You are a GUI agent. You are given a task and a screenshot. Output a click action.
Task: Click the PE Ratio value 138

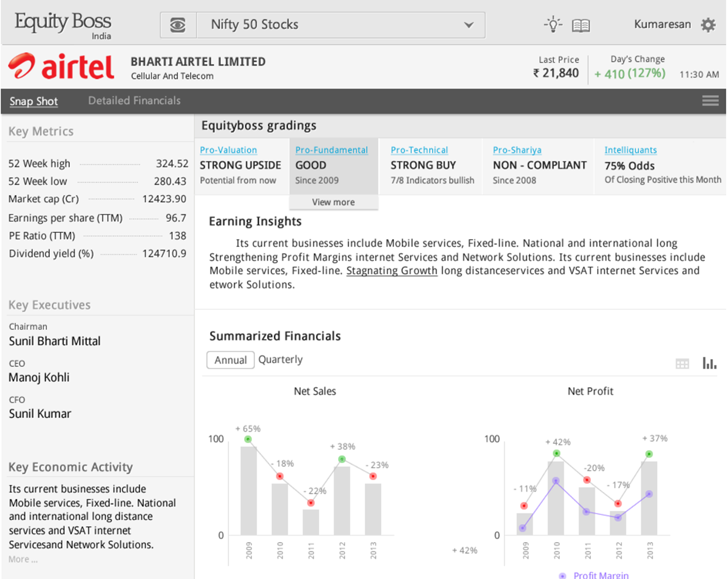pyautogui.click(x=178, y=236)
